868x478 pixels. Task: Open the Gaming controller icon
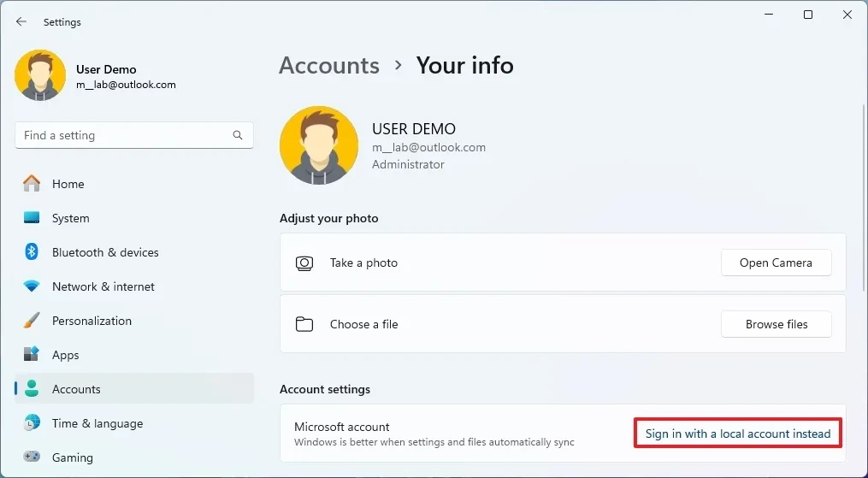[x=32, y=457]
